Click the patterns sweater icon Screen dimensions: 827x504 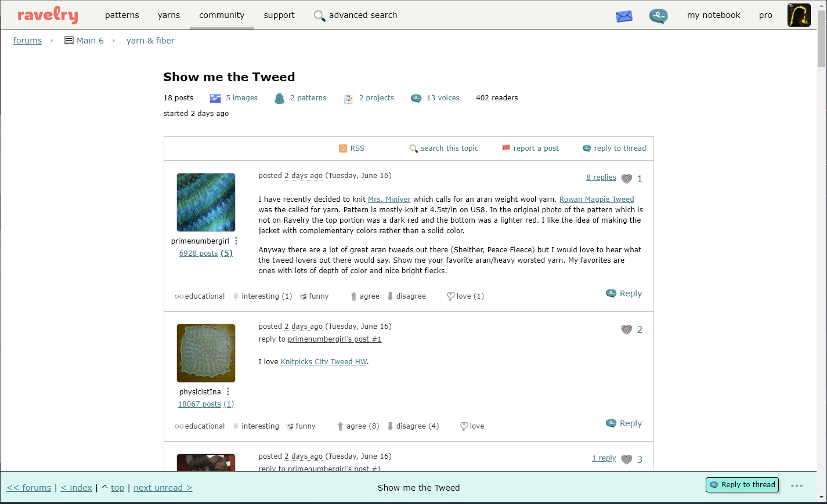279,99
